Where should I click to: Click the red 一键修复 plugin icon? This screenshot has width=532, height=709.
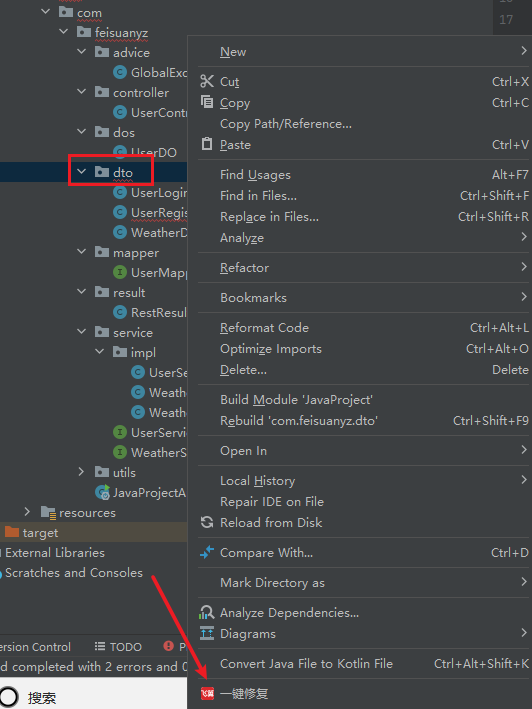tap(207, 693)
